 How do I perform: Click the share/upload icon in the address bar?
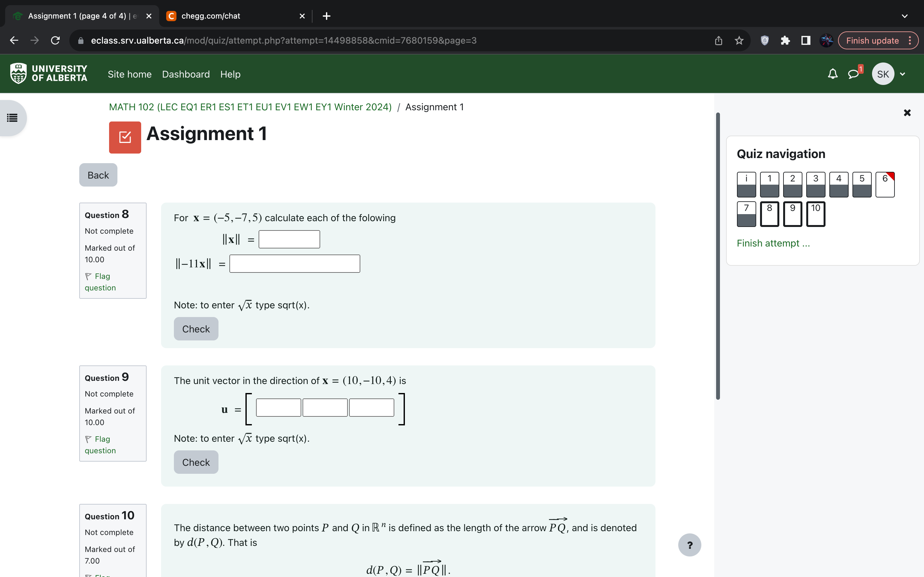pos(718,40)
